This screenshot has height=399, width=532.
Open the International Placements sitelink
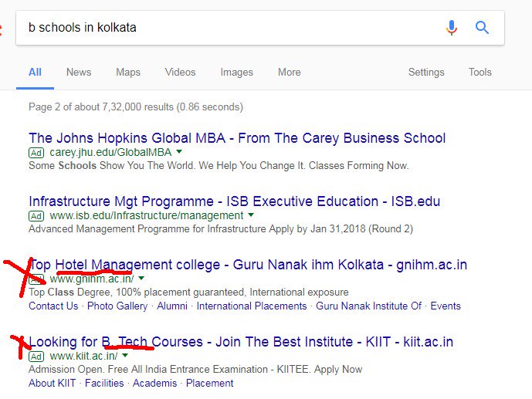tap(252, 306)
